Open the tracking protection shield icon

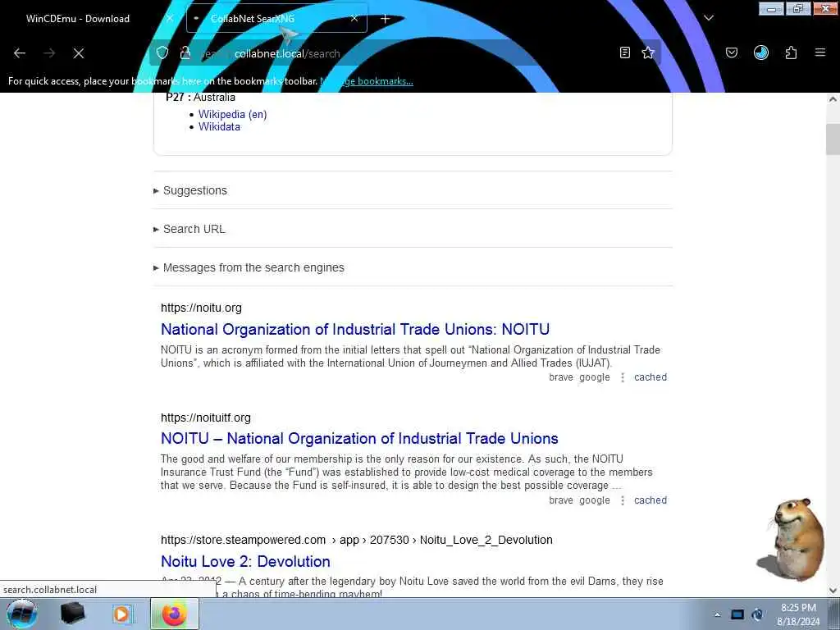click(x=162, y=52)
